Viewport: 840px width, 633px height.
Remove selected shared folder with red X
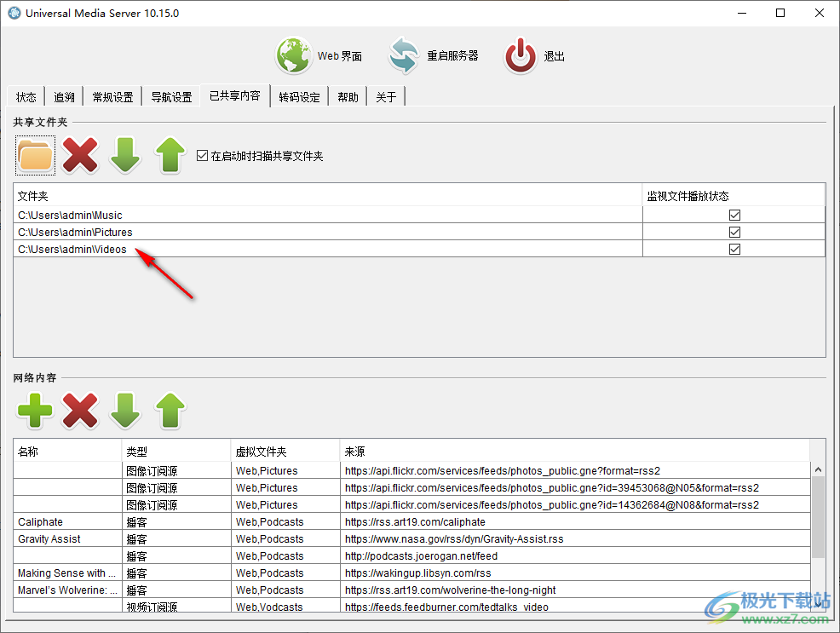point(80,155)
